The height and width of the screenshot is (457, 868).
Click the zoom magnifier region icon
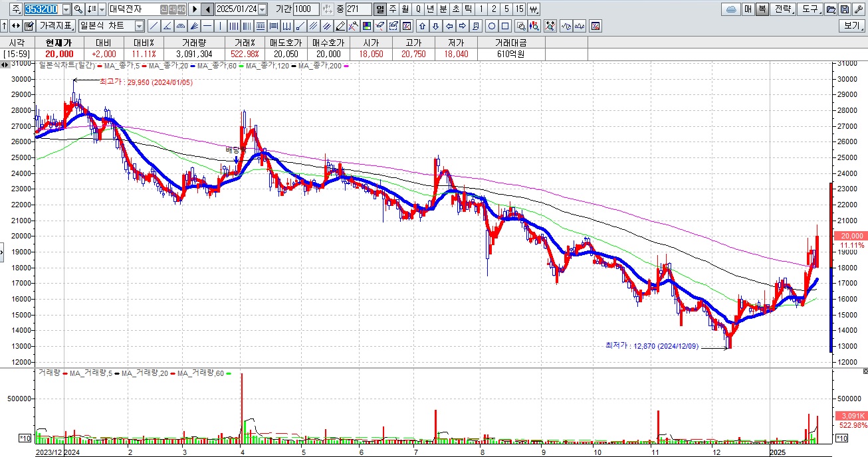521,26
